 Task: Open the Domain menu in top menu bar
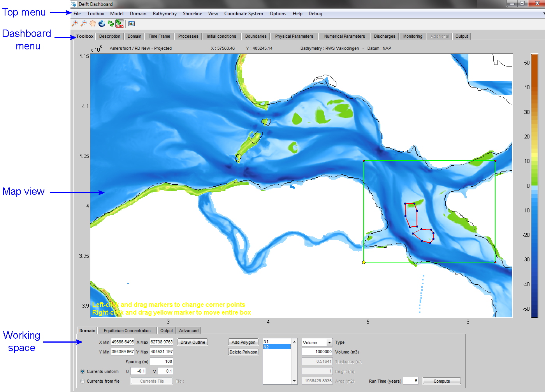[x=138, y=14]
